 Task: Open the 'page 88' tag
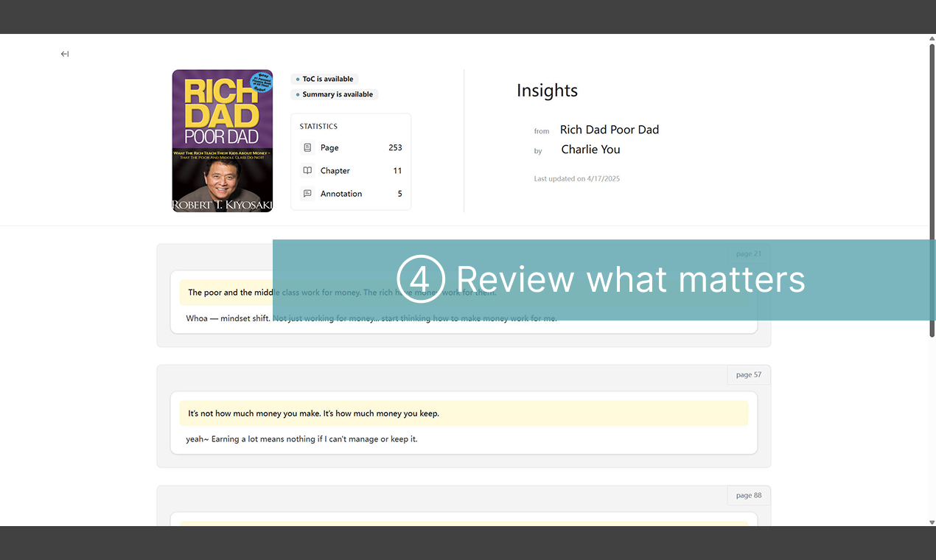(x=749, y=495)
